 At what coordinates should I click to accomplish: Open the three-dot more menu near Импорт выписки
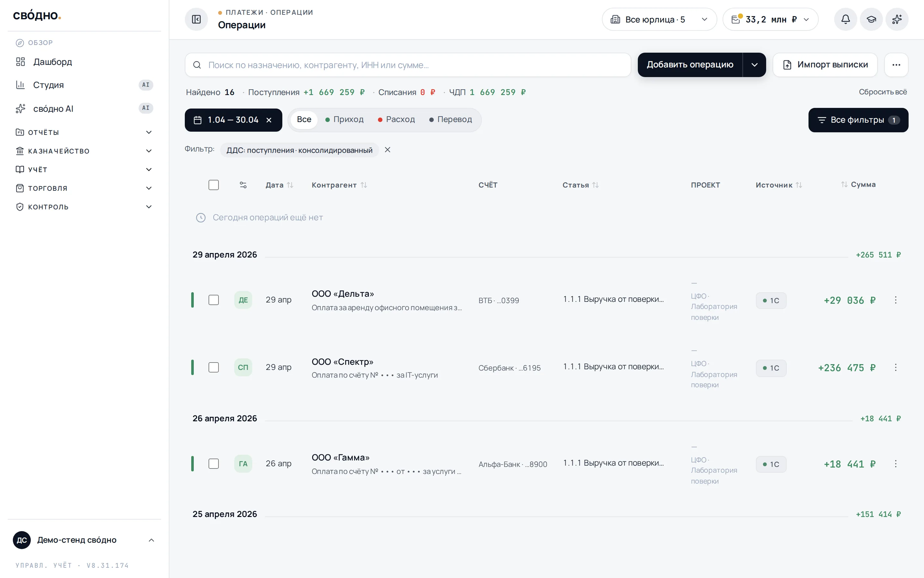pos(896,65)
